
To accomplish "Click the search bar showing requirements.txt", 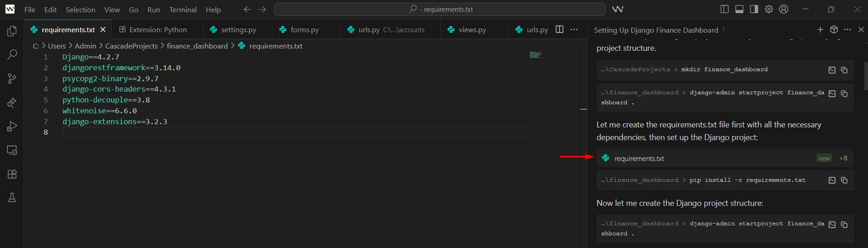I will tap(440, 9).
